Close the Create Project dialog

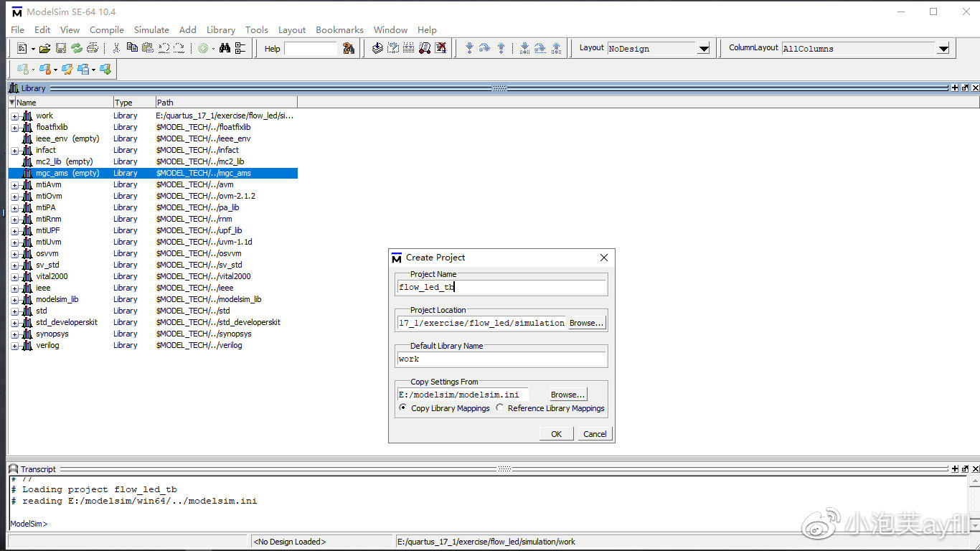click(603, 258)
